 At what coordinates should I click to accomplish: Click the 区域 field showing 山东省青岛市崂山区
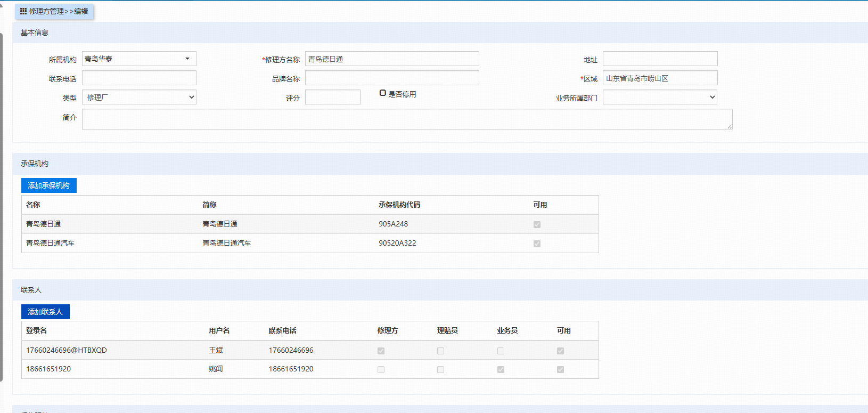click(660, 78)
